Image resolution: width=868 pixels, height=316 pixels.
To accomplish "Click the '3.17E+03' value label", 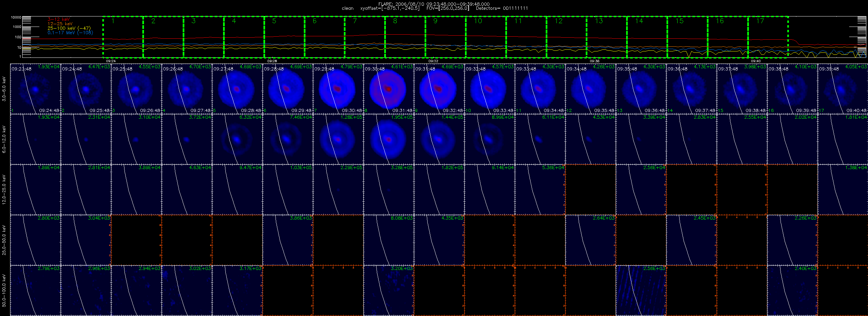I will coord(250,268).
